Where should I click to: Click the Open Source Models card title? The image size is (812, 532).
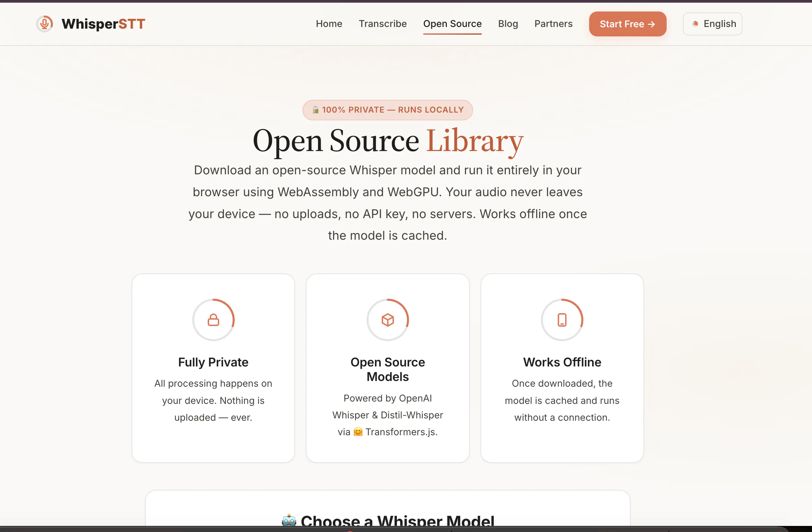coord(387,369)
